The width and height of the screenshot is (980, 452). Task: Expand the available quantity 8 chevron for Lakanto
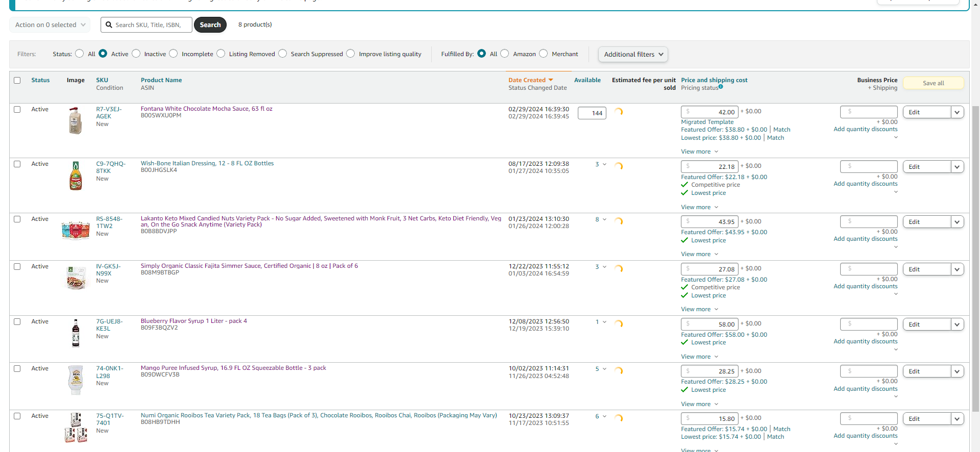[x=604, y=219]
